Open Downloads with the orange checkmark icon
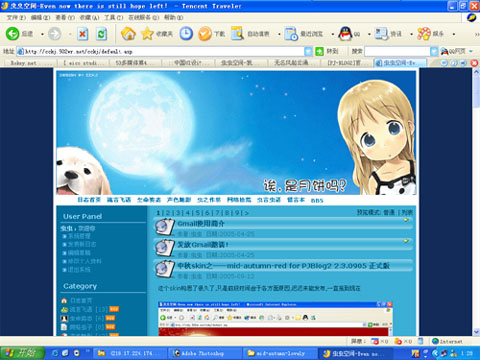Viewport: 480px width, 360px height. pos(205,34)
